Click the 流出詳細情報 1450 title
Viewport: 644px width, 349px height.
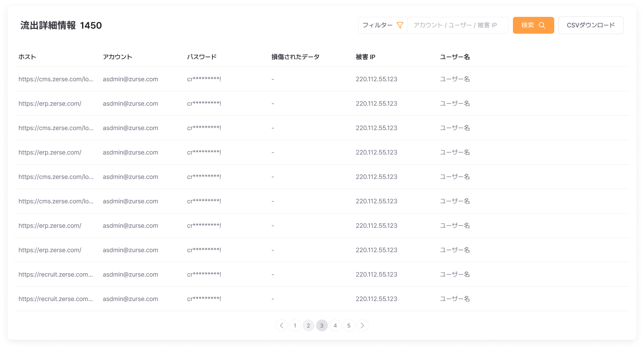point(60,25)
